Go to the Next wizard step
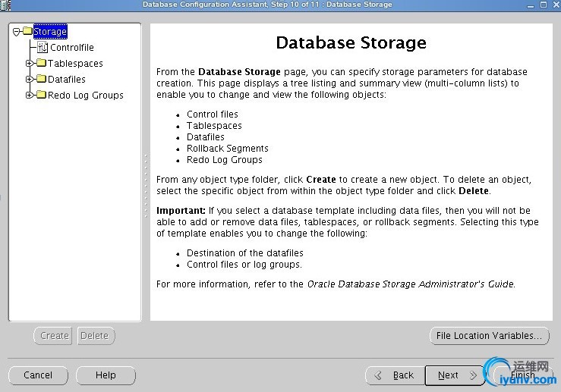 click(454, 375)
